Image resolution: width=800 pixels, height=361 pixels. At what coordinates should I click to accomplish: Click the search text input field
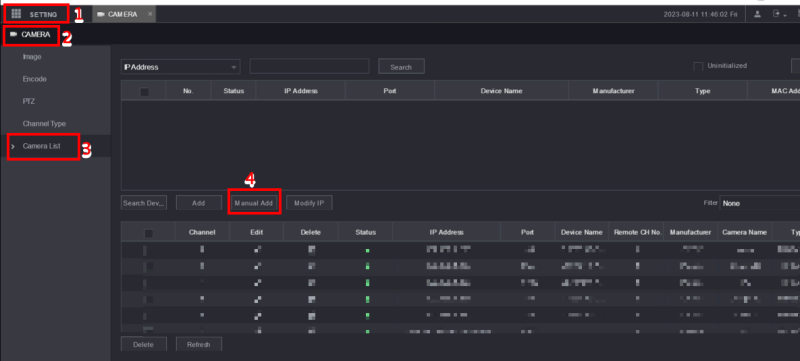(309, 66)
